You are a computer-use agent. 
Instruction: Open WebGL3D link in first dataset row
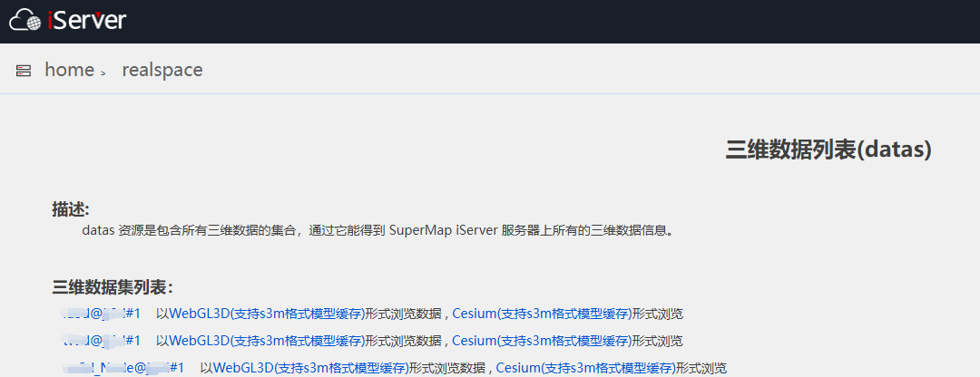[267, 314]
